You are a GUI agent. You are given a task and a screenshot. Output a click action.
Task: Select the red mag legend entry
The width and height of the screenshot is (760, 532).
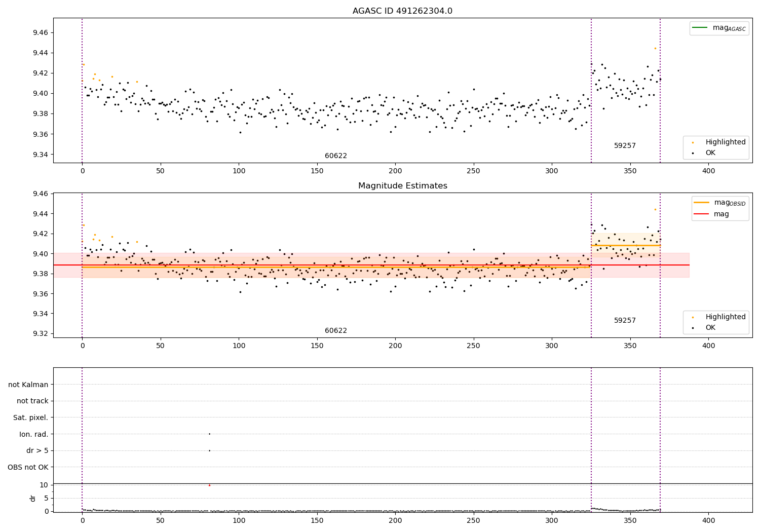tap(711, 214)
